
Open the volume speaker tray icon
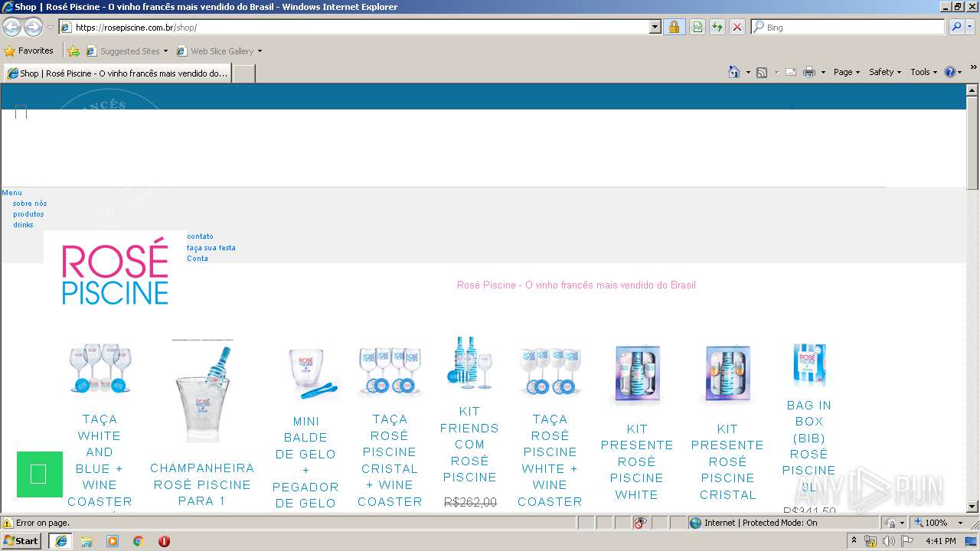click(x=888, y=541)
